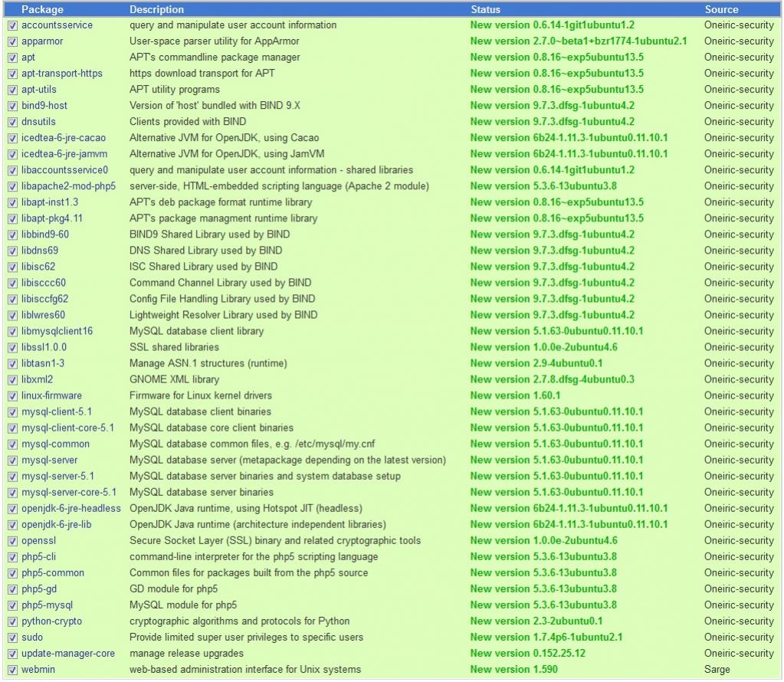The height and width of the screenshot is (682, 784).
Task: Click the libapache2-mod-php5 package link
Action: click(x=68, y=186)
